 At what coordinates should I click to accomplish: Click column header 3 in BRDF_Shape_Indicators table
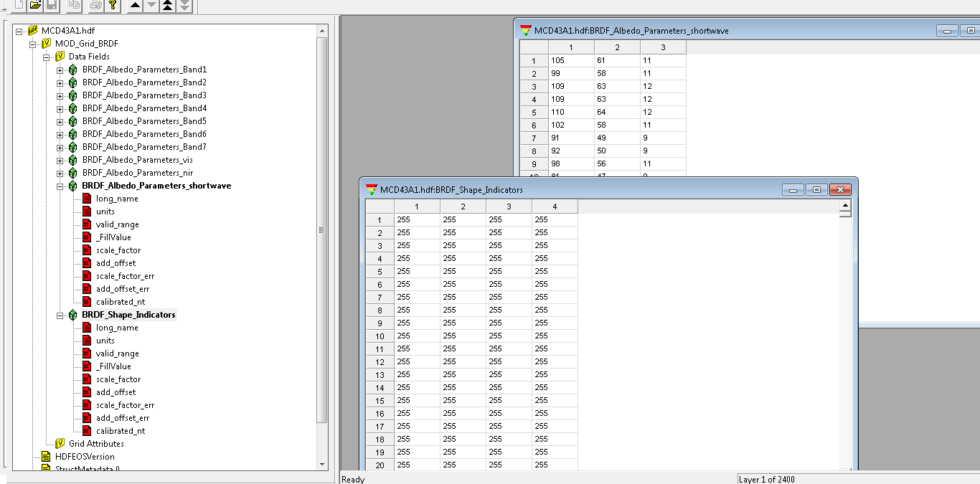pyautogui.click(x=509, y=207)
